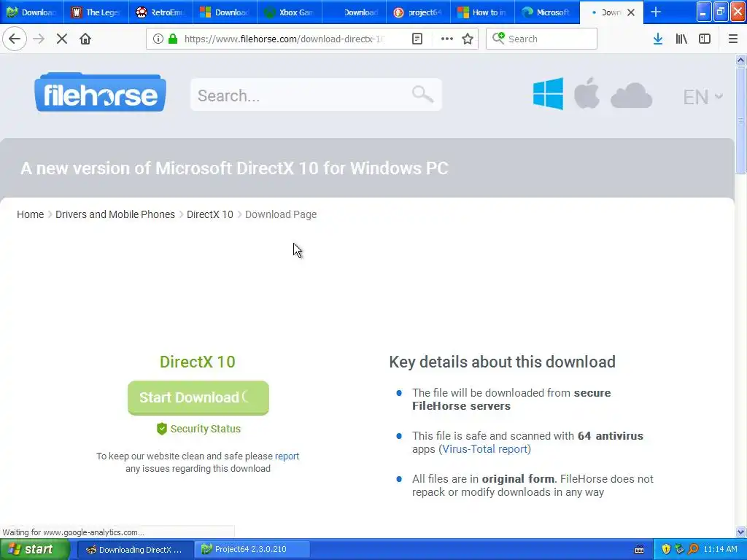Click the FileHorse Search... field
This screenshot has height=560, width=747.
(316, 95)
